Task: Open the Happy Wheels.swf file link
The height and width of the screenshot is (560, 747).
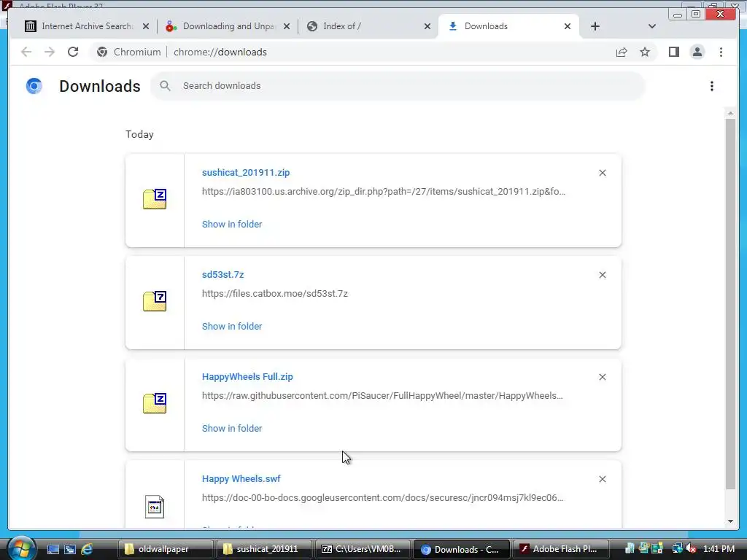Action: click(x=241, y=478)
